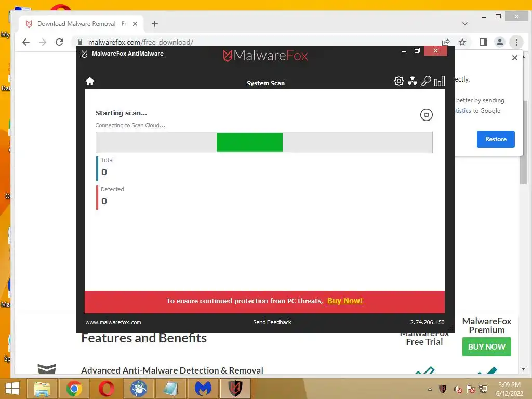
Task: Open the bug app taskbar icon
Action: coord(138,389)
